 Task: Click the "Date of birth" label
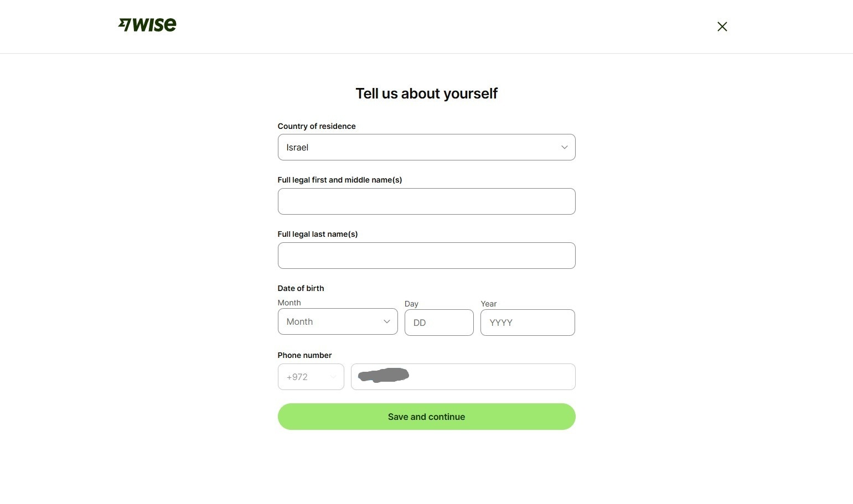point(301,288)
